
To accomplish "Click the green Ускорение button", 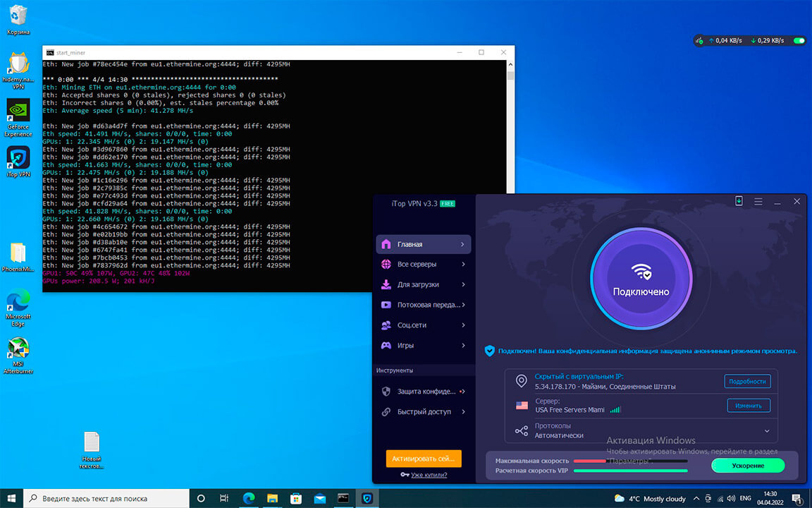I will [x=748, y=466].
